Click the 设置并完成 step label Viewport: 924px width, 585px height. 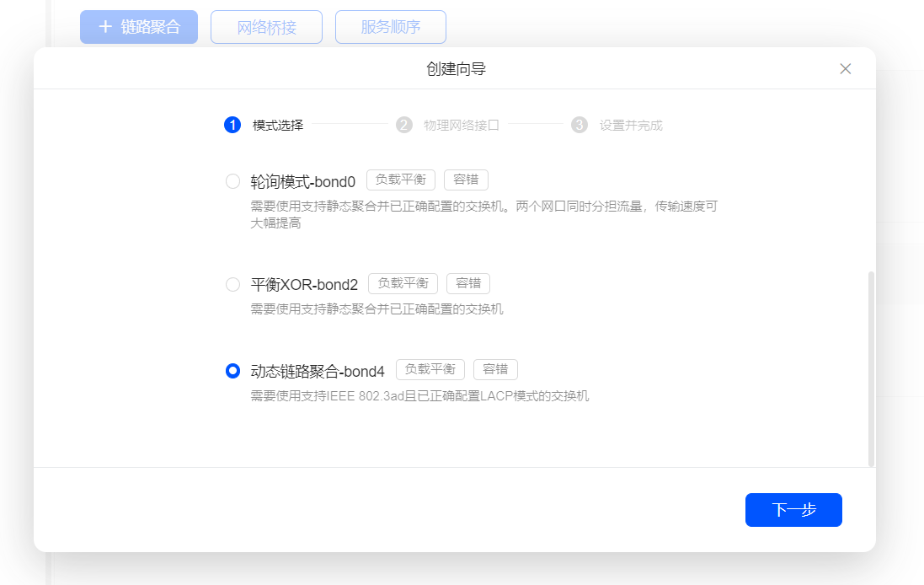click(631, 125)
